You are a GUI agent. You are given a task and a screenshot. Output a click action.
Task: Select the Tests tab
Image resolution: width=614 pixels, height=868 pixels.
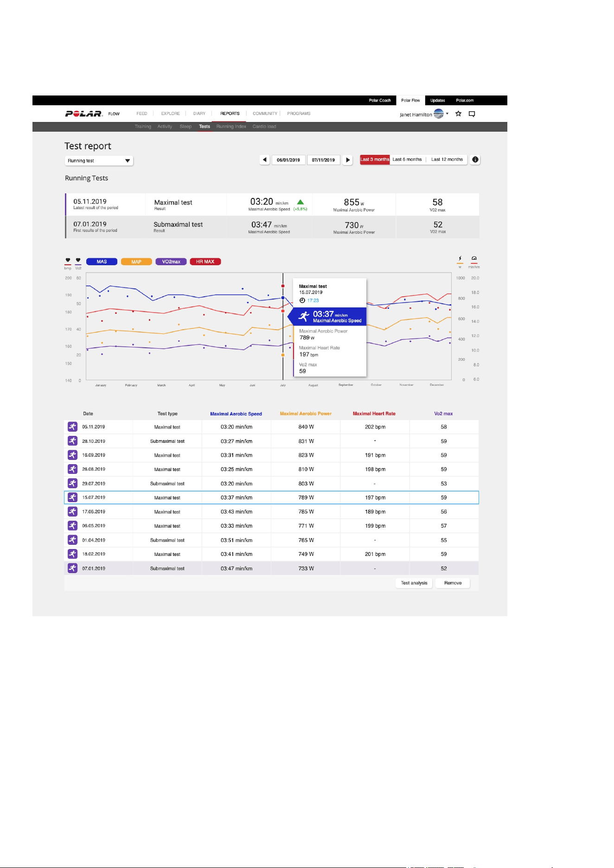205,127
